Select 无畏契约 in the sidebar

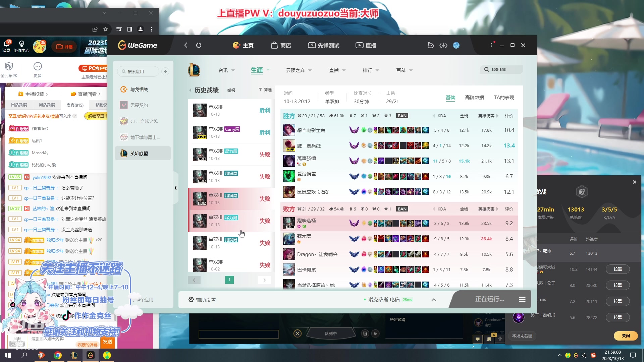point(143,105)
